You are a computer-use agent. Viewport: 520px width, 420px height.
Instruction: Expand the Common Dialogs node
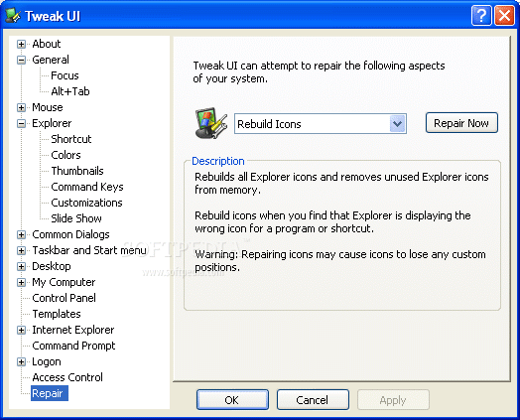21,234
